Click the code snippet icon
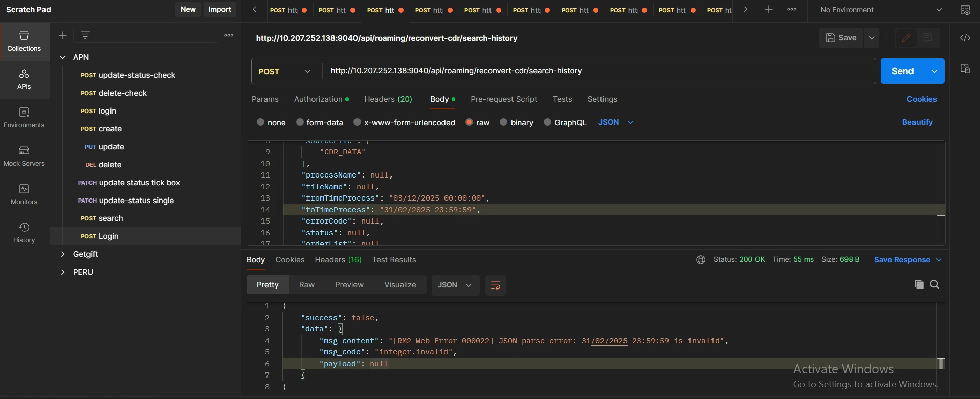This screenshot has width=980, height=399. [965, 38]
